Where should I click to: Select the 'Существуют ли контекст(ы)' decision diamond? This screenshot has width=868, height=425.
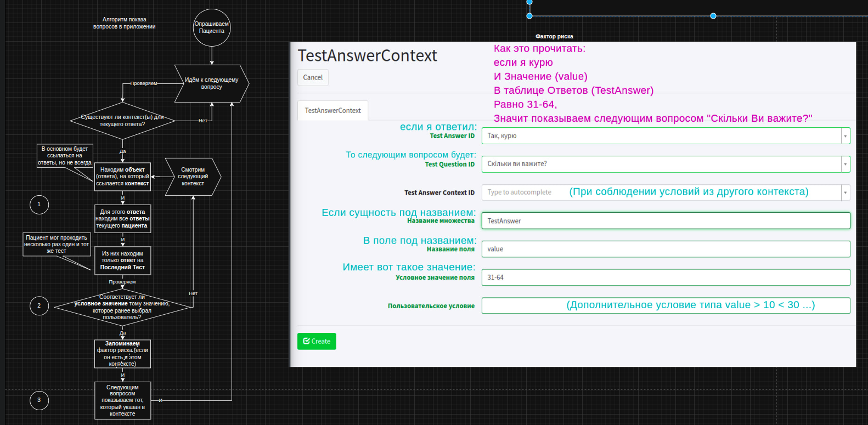tap(122, 121)
